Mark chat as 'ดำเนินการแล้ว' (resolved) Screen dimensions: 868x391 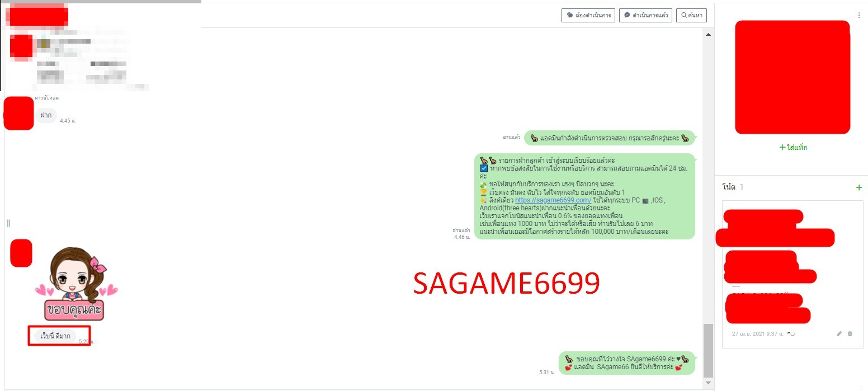(x=645, y=15)
